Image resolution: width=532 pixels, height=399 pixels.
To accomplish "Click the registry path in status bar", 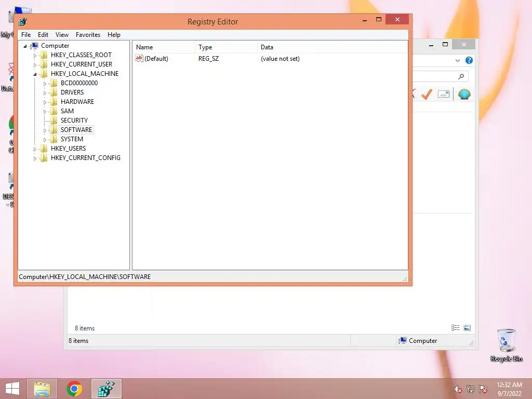I will point(85,277).
